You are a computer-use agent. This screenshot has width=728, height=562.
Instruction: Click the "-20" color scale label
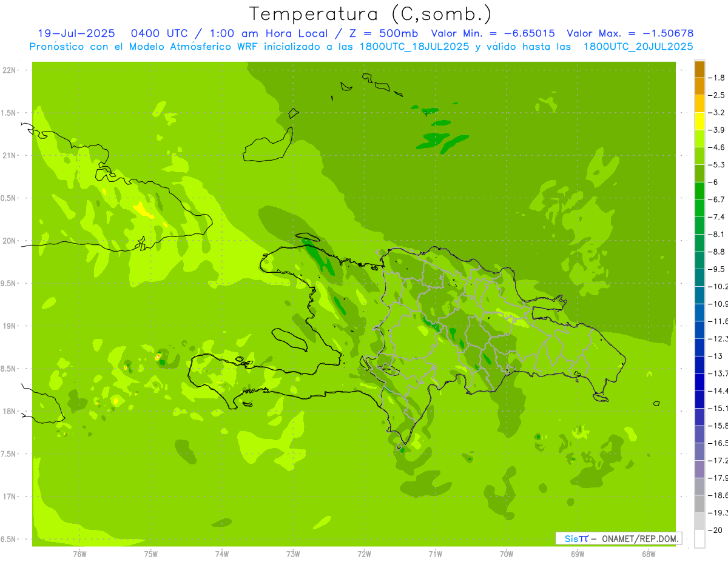coord(715,530)
